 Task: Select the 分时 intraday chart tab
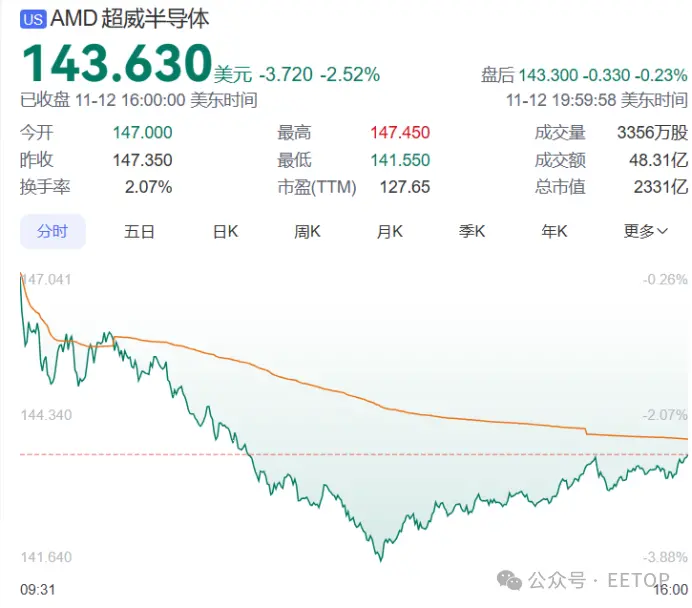coord(53,231)
